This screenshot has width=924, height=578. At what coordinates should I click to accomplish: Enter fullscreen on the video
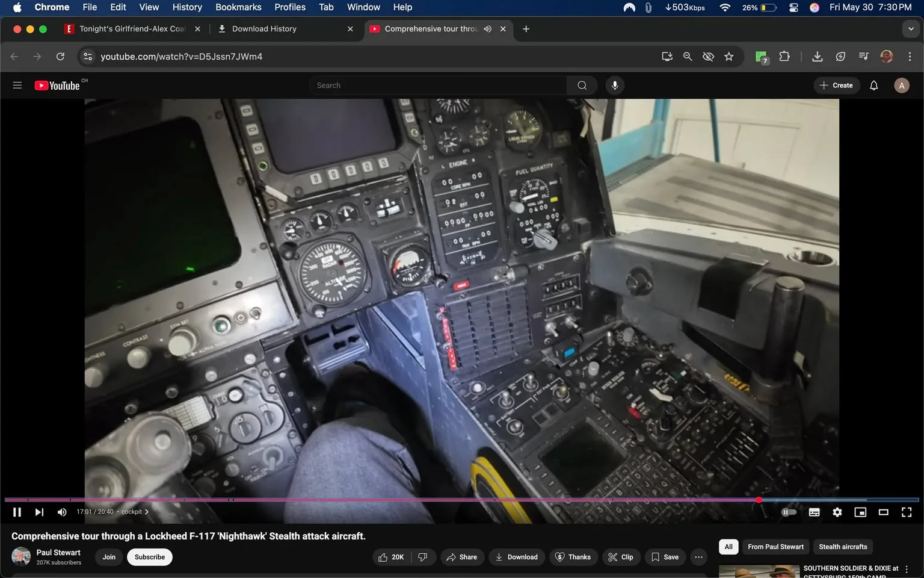906,512
